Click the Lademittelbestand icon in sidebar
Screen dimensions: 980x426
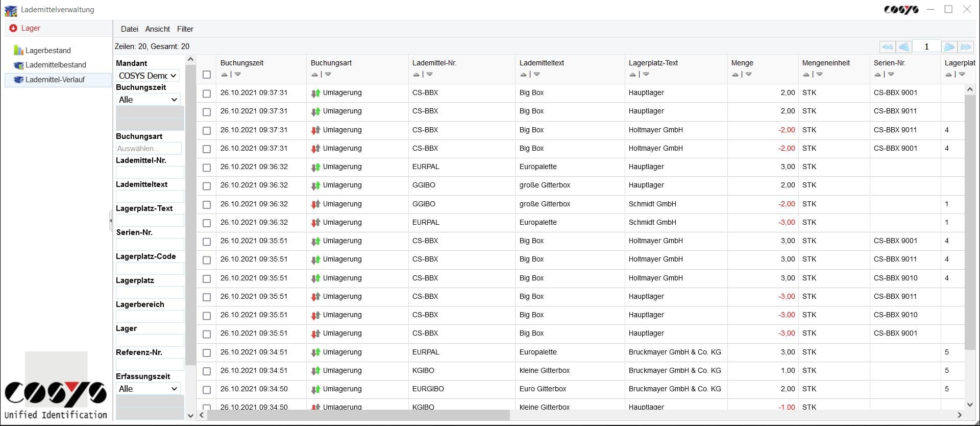(18, 65)
